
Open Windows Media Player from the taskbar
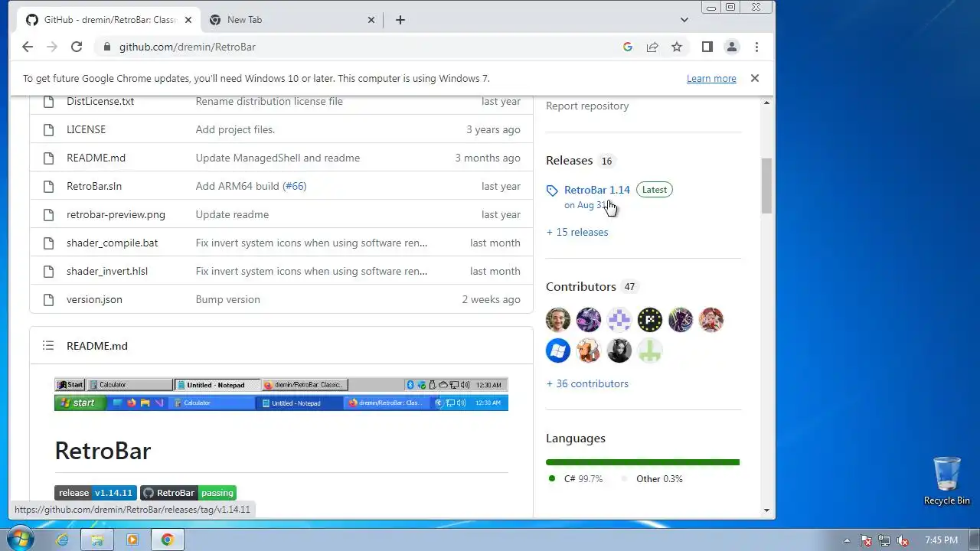[x=132, y=540]
